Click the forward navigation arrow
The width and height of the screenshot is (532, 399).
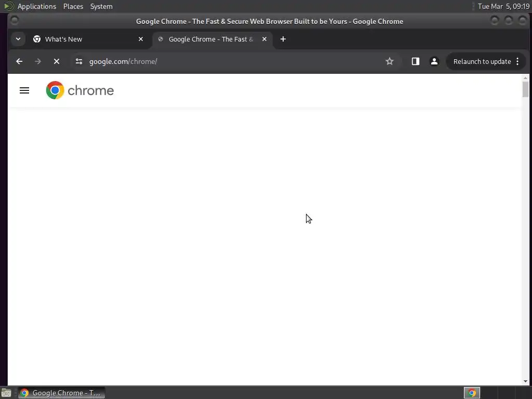[38, 61]
